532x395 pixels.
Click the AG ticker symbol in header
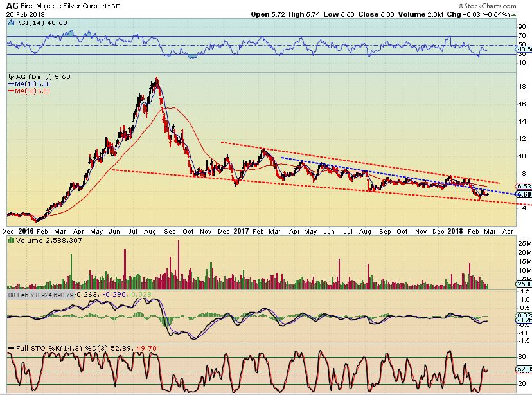(x=12, y=6)
